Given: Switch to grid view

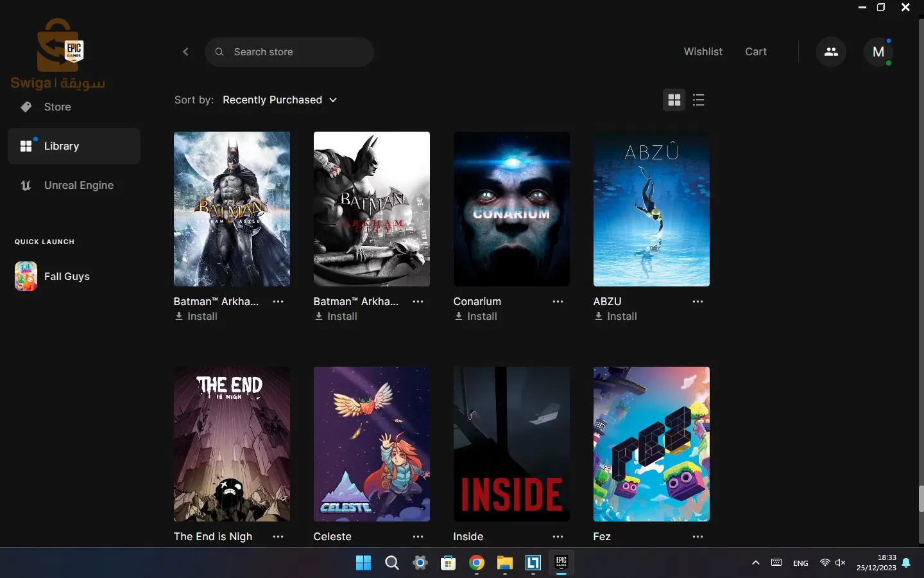Looking at the screenshot, I should (674, 100).
